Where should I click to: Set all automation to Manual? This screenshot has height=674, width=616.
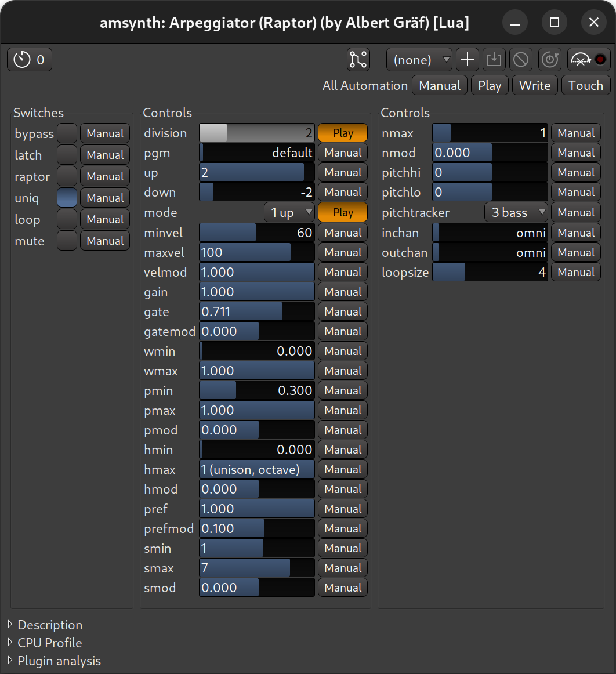[440, 85]
